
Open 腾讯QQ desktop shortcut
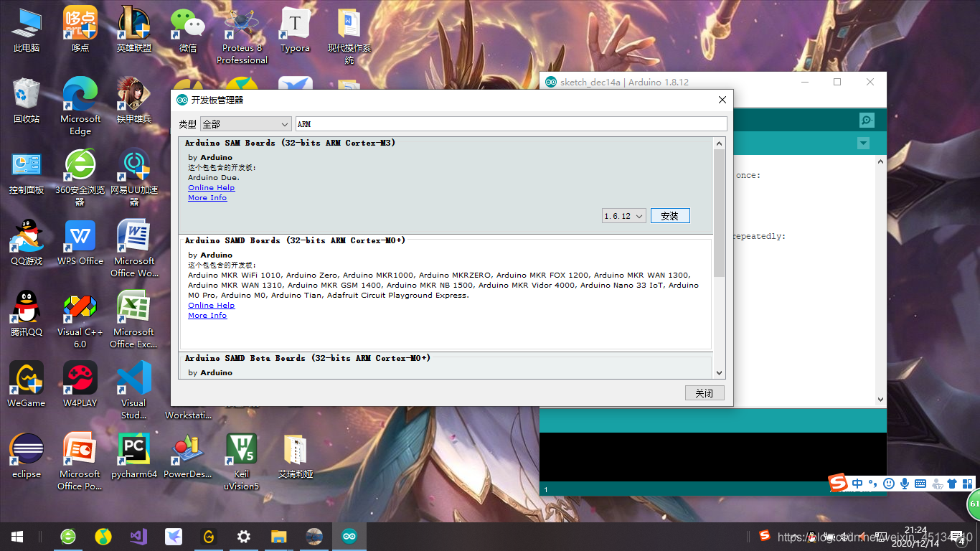pyautogui.click(x=27, y=314)
